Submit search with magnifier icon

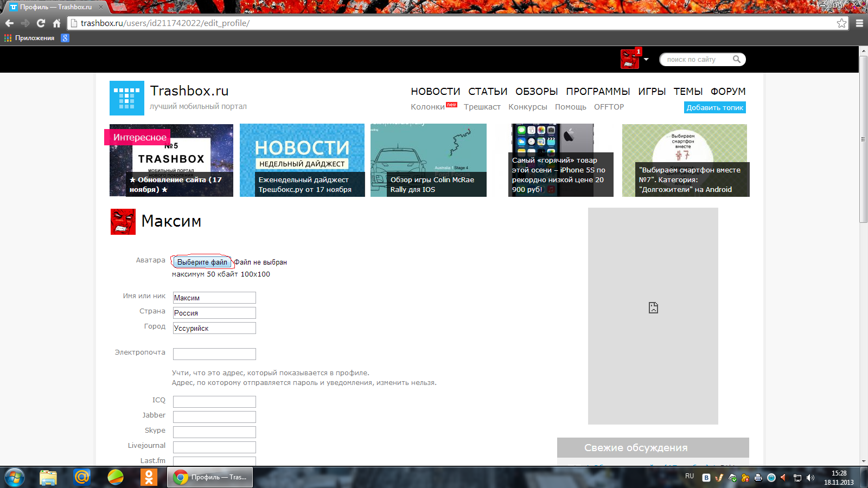pos(737,59)
